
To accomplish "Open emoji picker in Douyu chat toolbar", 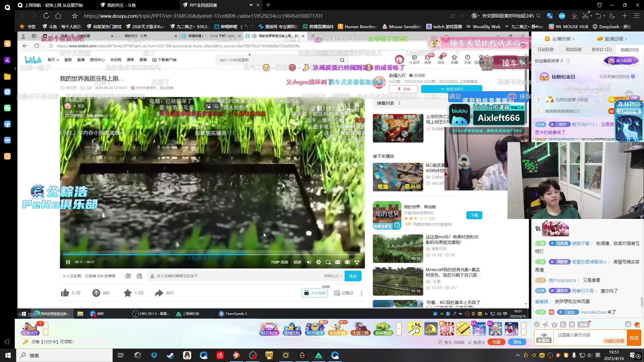I will pyautogui.click(x=537, y=324).
